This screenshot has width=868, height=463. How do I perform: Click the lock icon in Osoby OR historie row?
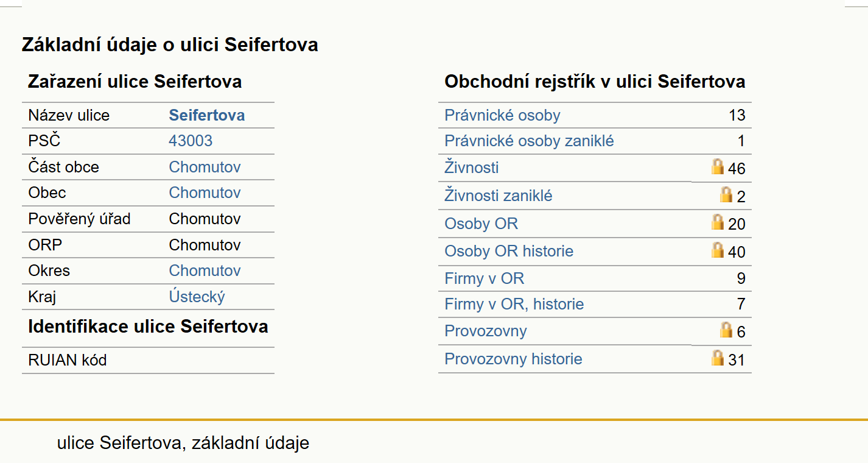tap(718, 250)
